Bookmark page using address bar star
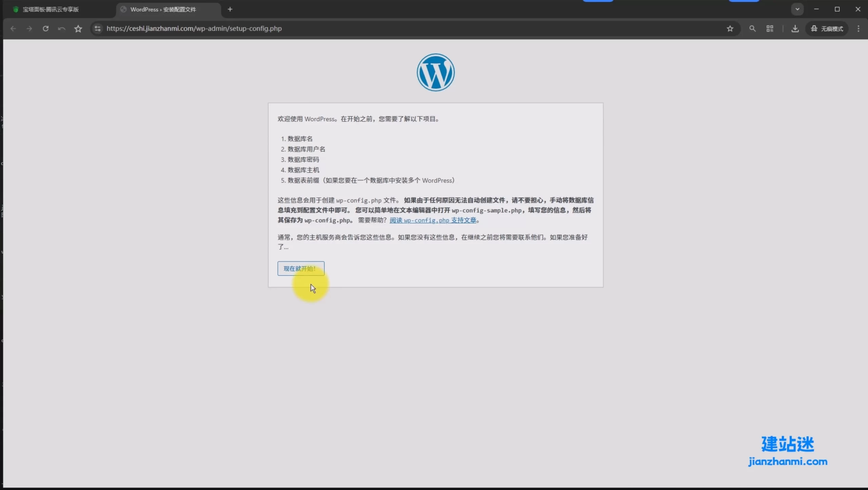 coord(730,29)
